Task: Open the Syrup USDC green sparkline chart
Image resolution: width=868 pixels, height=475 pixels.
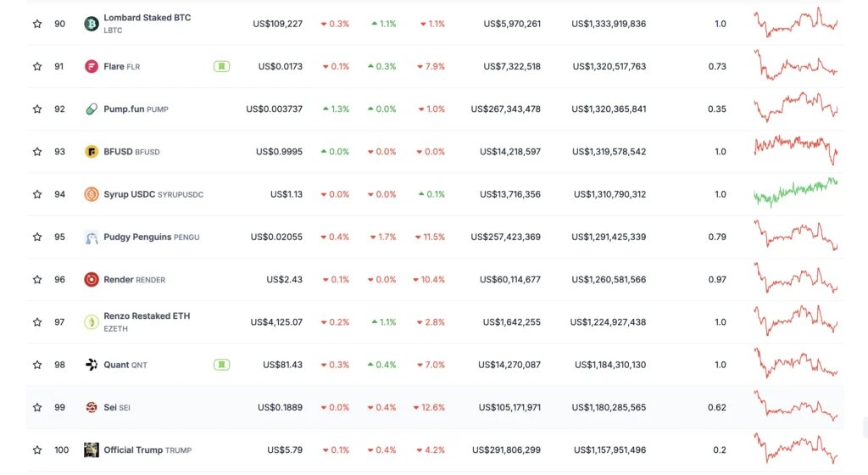Action: tap(795, 193)
